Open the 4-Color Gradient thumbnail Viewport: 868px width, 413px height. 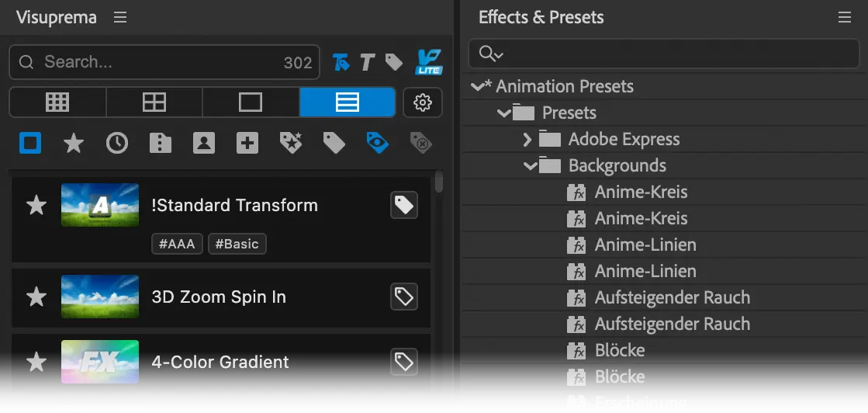click(100, 362)
